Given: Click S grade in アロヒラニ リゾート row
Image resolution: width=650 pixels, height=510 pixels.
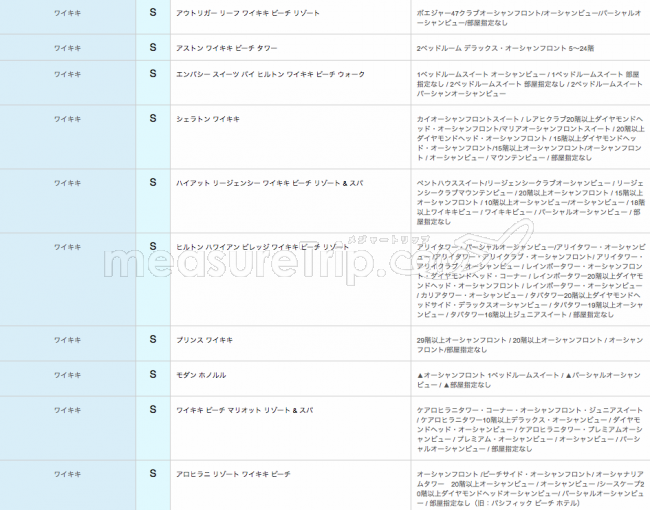Looking at the screenshot, I should (153, 473).
